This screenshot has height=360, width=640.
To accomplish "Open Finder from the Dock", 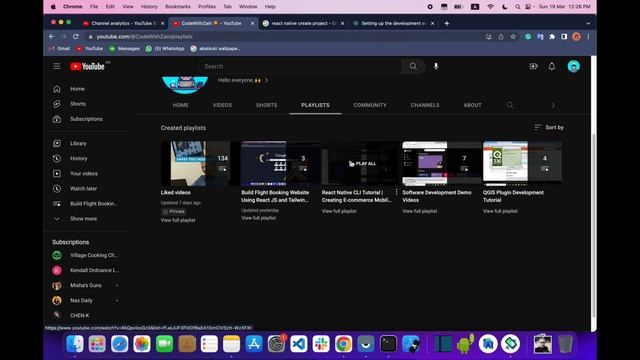I will pos(75,344).
